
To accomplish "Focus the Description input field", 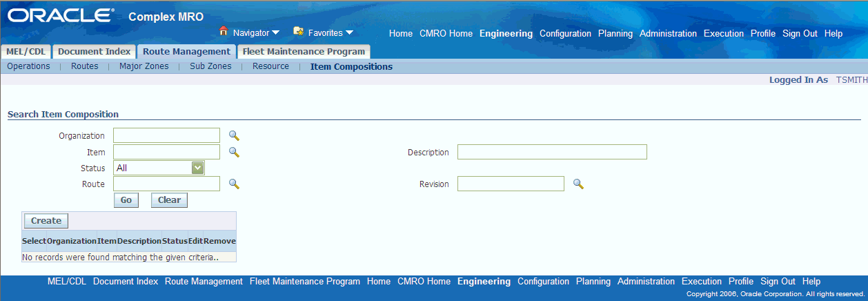I will pyautogui.click(x=552, y=152).
